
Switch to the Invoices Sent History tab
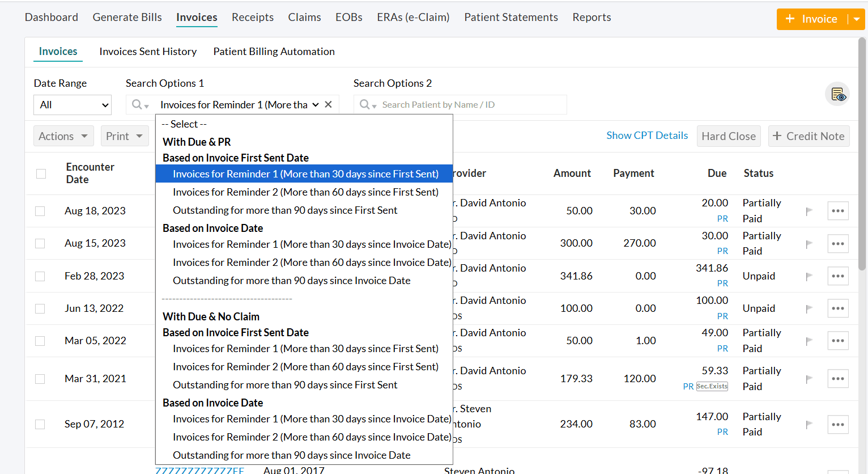tap(148, 51)
